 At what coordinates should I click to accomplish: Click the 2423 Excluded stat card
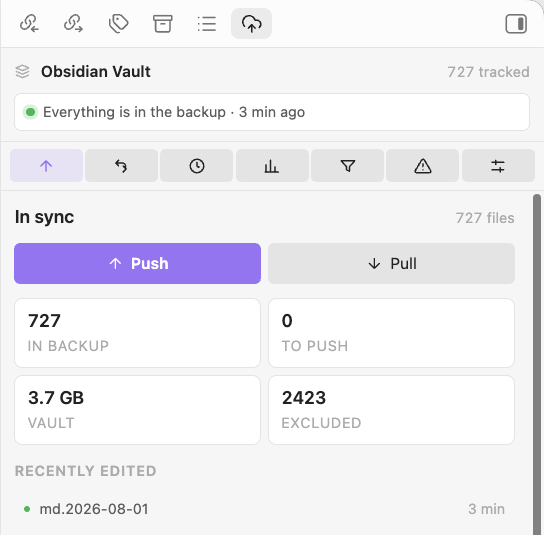pos(391,410)
